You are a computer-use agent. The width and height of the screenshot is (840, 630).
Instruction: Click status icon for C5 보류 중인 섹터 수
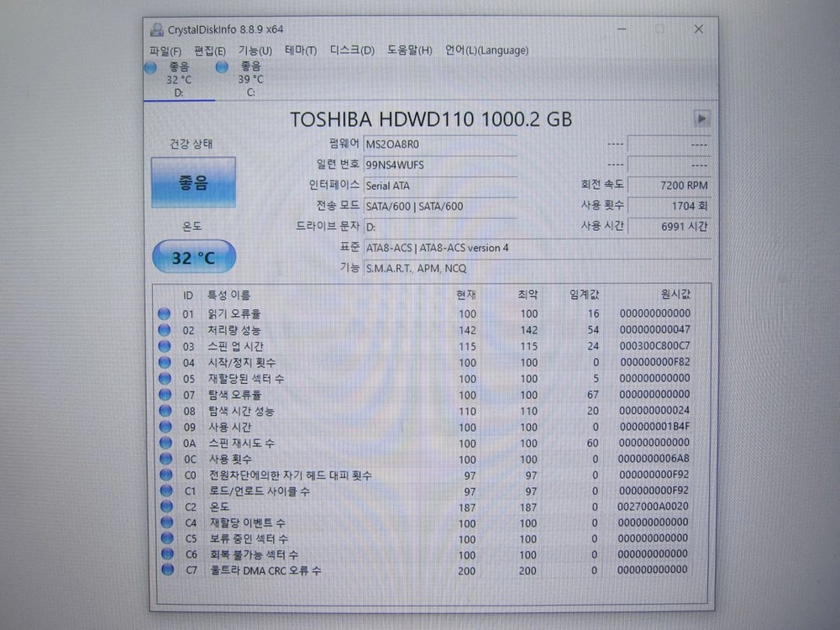pos(168,538)
